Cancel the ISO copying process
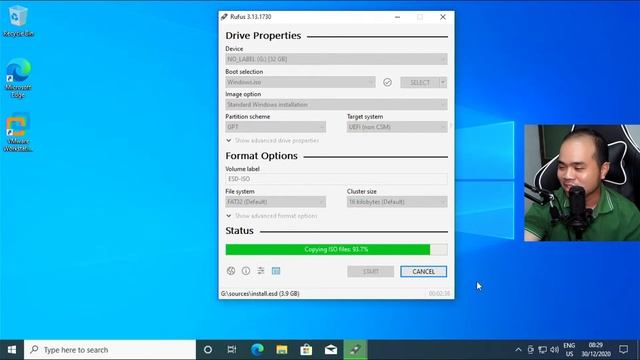 click(423, 271)
